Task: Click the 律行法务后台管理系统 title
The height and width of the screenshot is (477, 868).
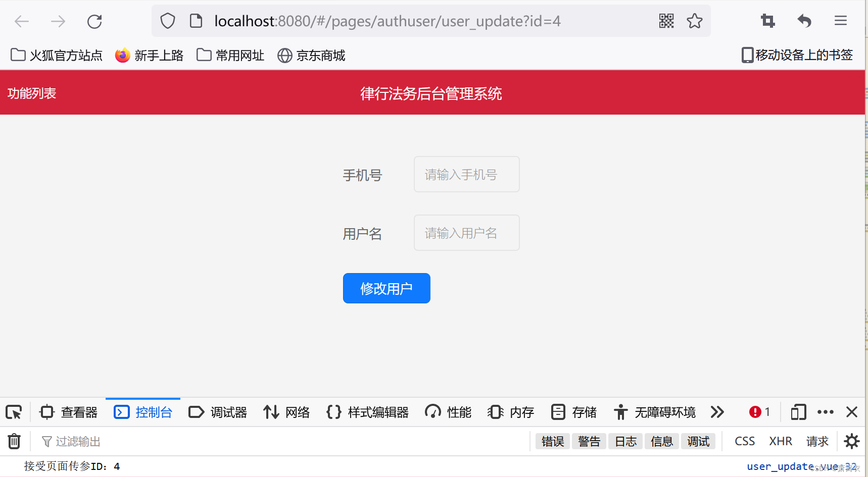Action: 431,94
